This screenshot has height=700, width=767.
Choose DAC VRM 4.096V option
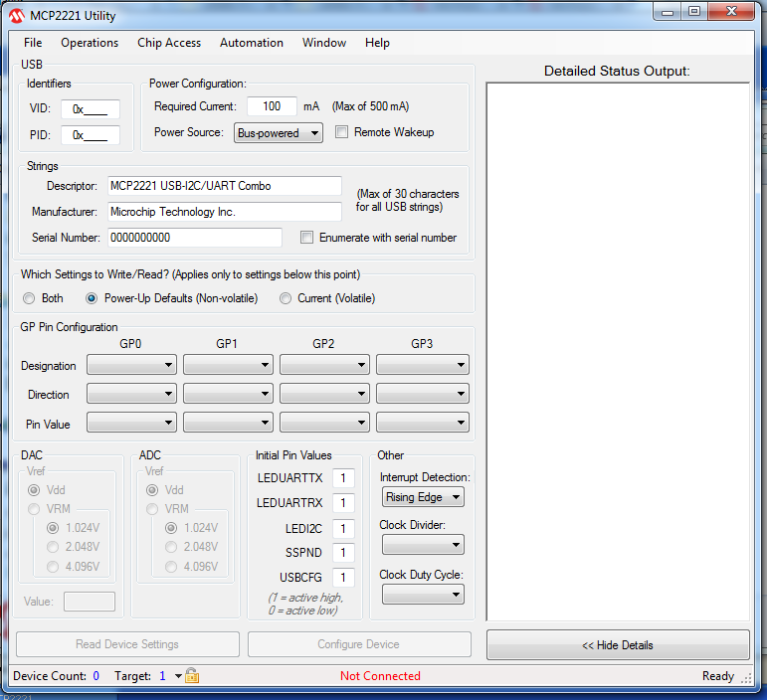53,567
